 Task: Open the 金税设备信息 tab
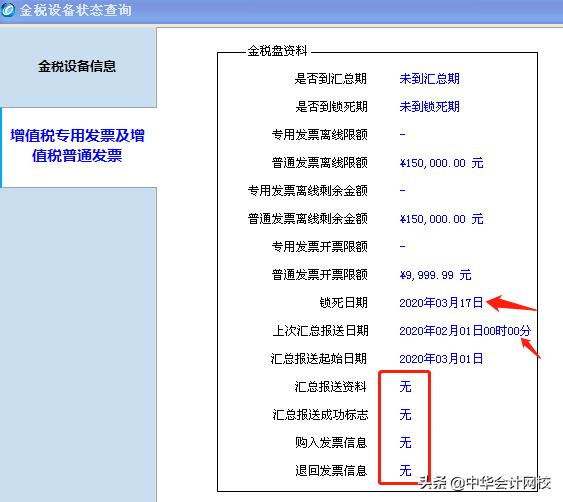(77, 66)
